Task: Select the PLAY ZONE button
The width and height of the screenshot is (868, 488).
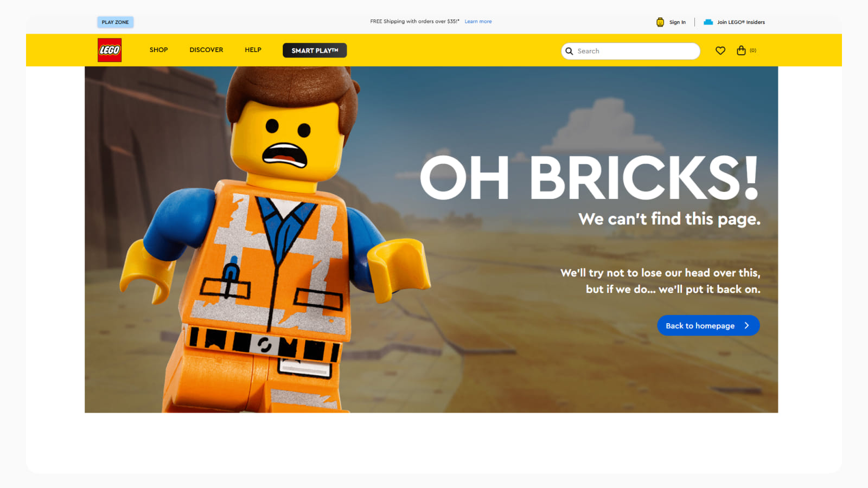Action: click(115, 22)
